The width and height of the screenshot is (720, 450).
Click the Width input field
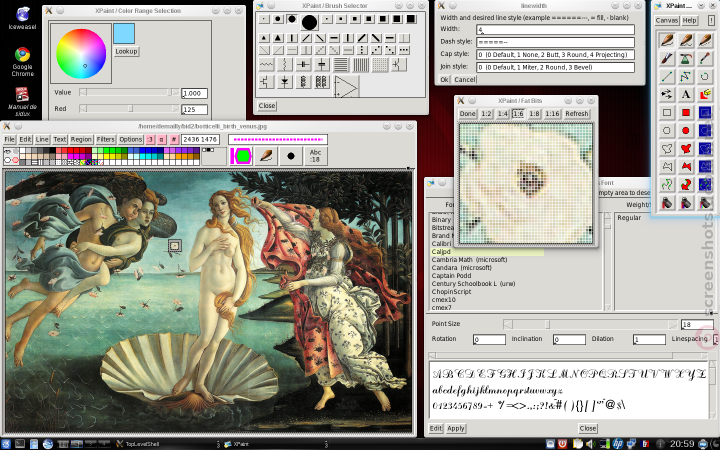pos(556,30)
